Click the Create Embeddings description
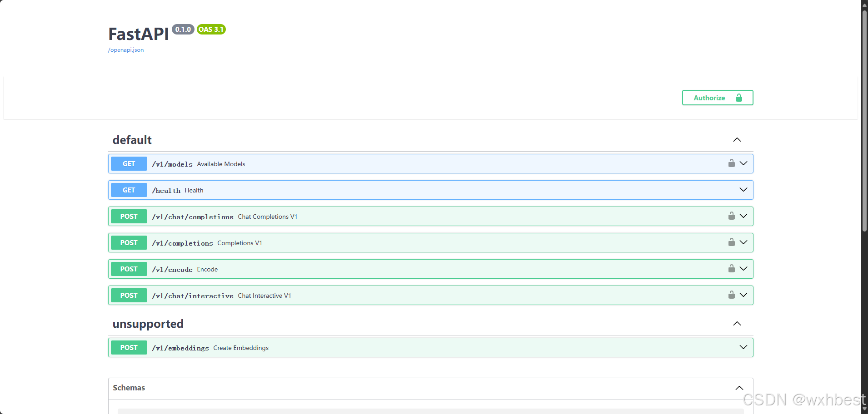Image resolution: width=868 pixels, height=414 pixels. click(241, 348)
